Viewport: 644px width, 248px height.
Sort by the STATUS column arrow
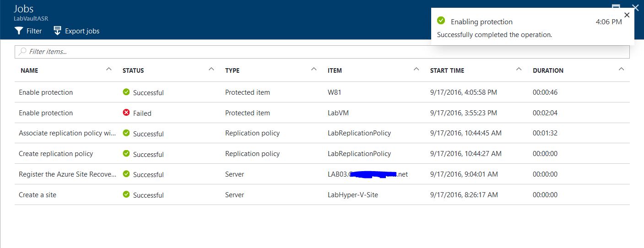point(211,69)
